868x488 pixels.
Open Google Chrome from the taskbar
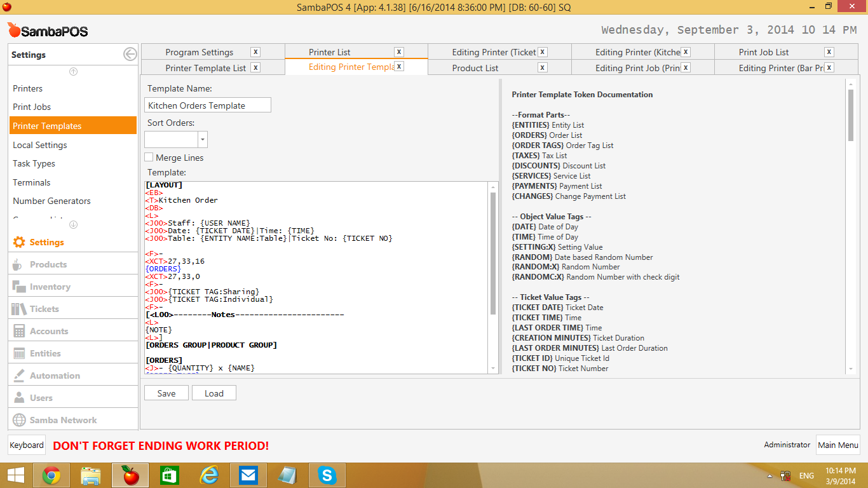pos(51,475)
